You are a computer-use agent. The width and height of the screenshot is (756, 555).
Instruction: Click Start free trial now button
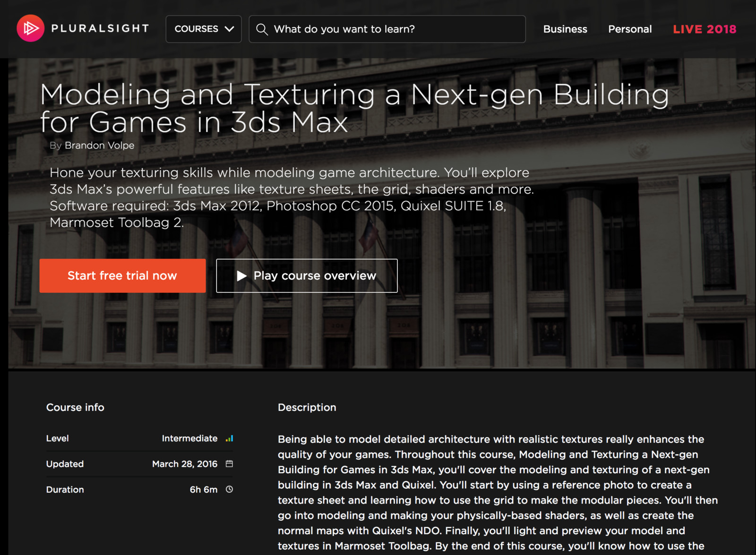122,275
